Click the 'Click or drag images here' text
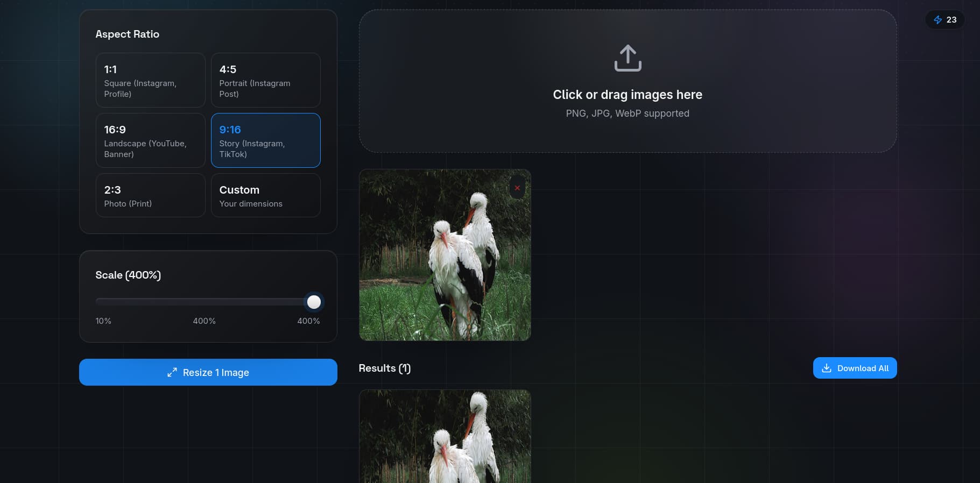Viewport: 980px width, 483px height. 628,95
